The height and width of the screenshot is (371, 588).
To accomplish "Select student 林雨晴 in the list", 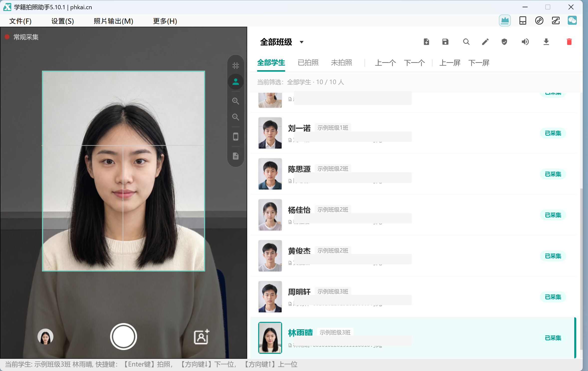I will pyautogui.click(x=413, y=338).
